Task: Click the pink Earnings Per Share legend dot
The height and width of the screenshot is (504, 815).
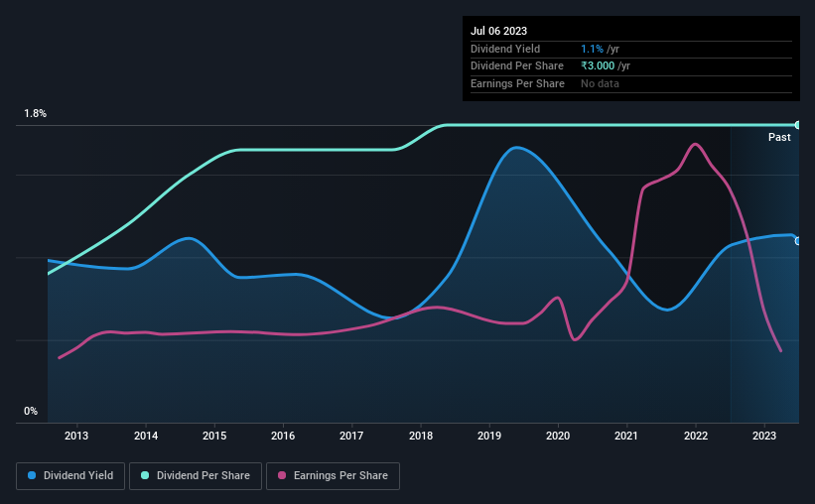Action: pyautogui.click(x=282, y=475)
